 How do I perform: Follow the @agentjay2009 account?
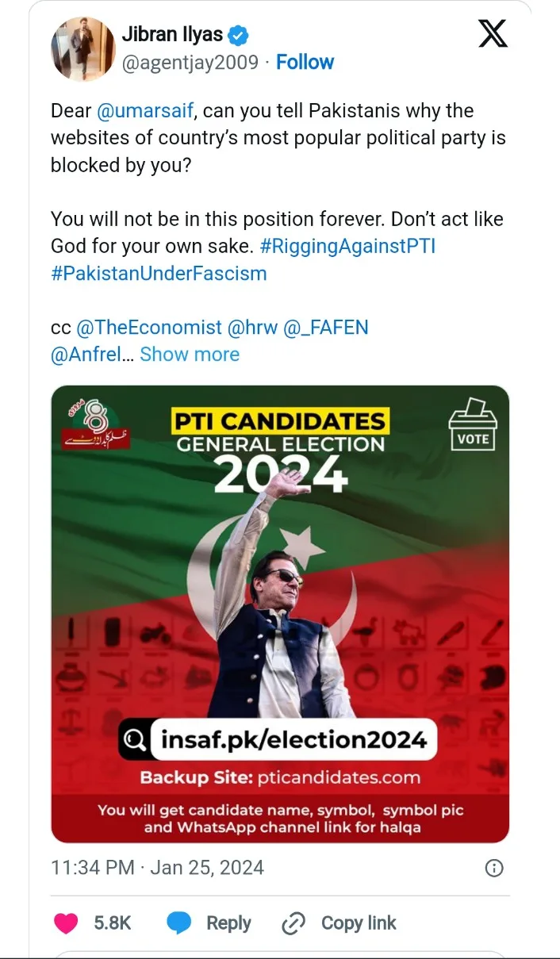[305, 62]
